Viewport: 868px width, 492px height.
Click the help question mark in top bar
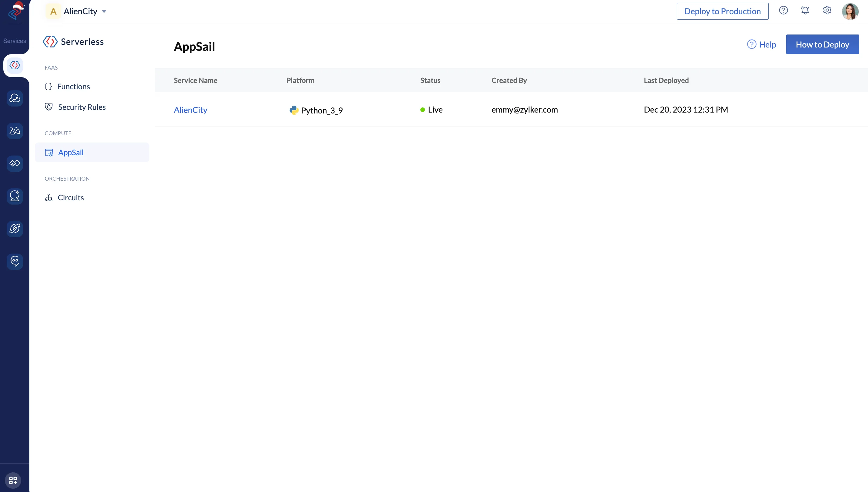pyautogui.click(x=783, y=11)
